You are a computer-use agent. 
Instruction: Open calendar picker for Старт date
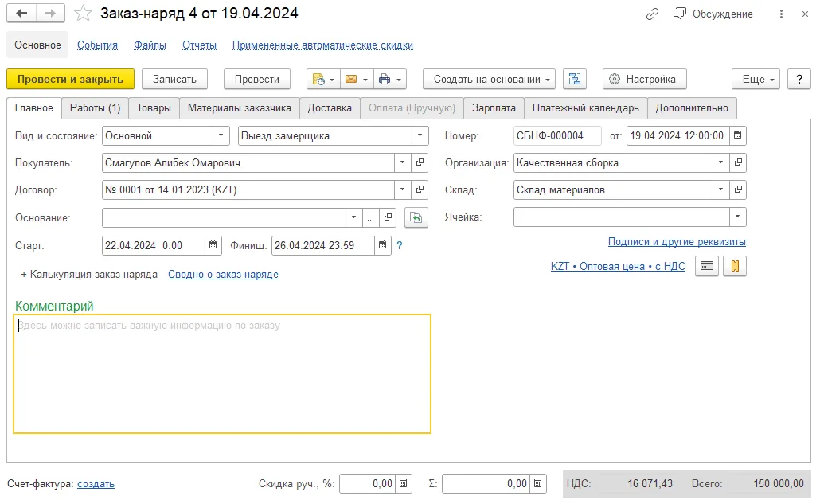click(x=213, y=245)
